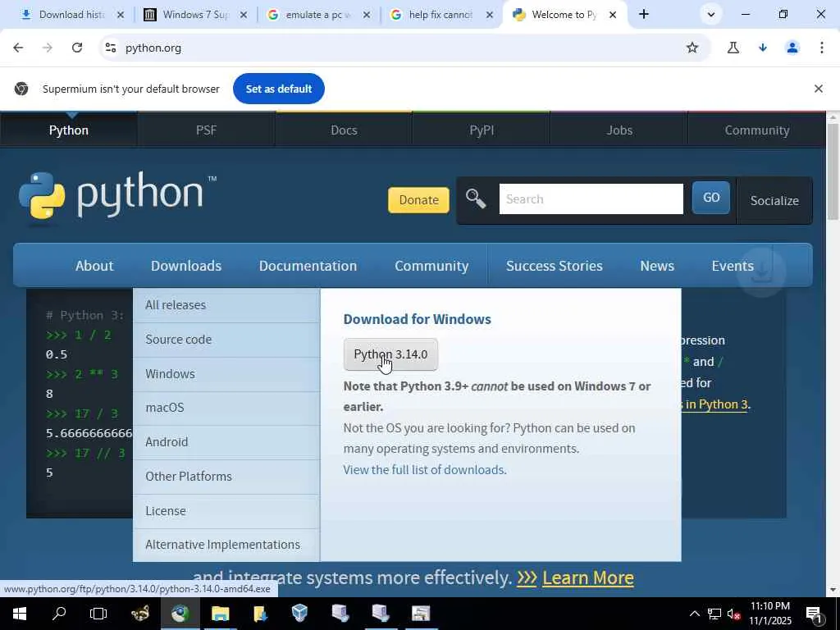Select All releases in Downloads submenu
This screenshot has height=630, width=840.
[226, 305]
